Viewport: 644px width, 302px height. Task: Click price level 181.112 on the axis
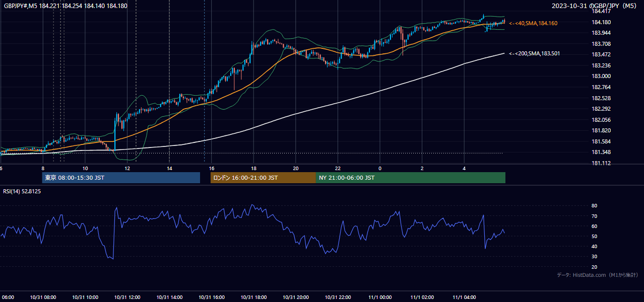pos(601,163)
